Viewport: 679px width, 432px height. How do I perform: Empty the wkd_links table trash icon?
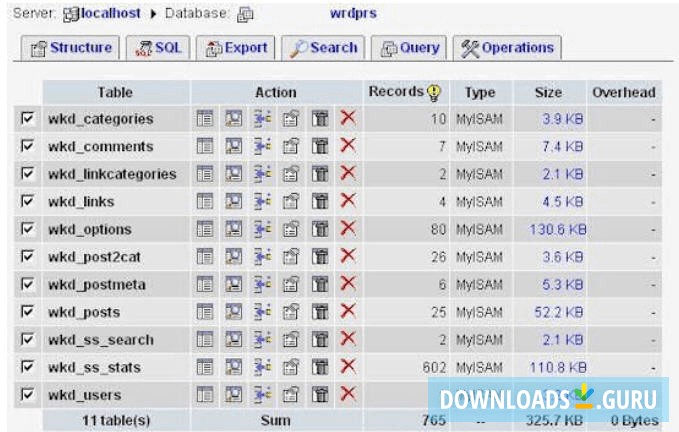[320, 202]
